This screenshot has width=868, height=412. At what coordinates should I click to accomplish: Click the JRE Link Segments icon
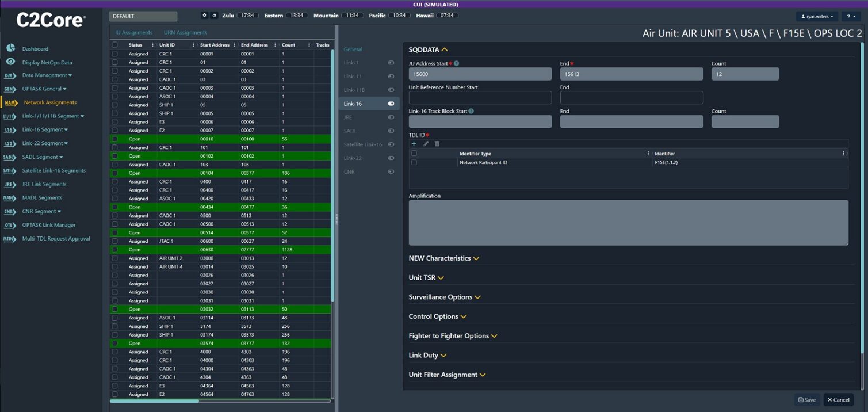[10, 184]
